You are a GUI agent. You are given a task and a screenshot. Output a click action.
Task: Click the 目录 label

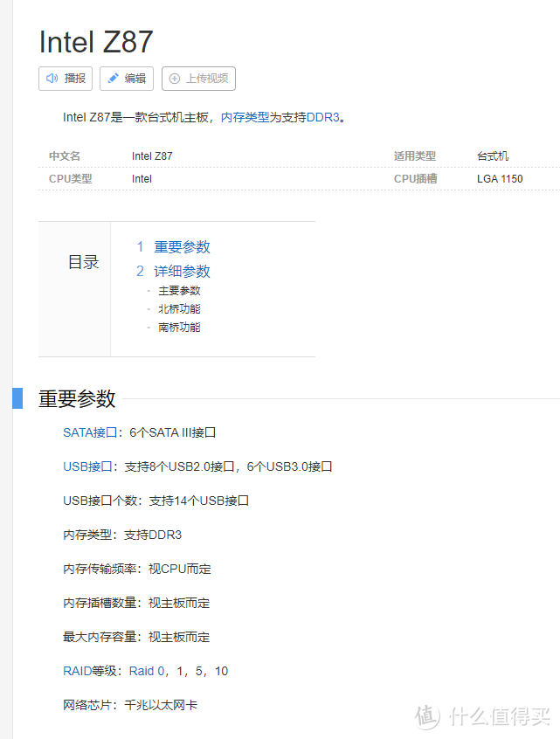[84, 262]
